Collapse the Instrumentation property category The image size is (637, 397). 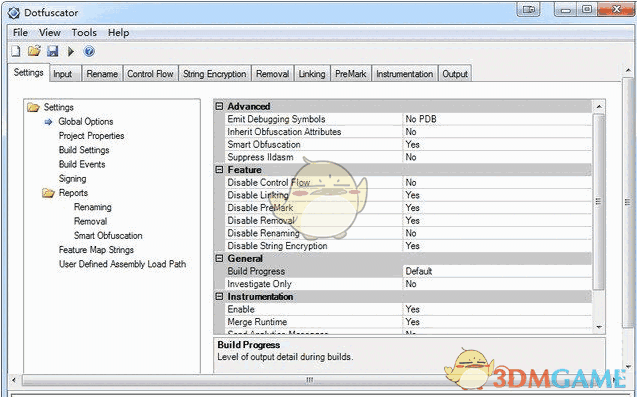tap(219, 297)
